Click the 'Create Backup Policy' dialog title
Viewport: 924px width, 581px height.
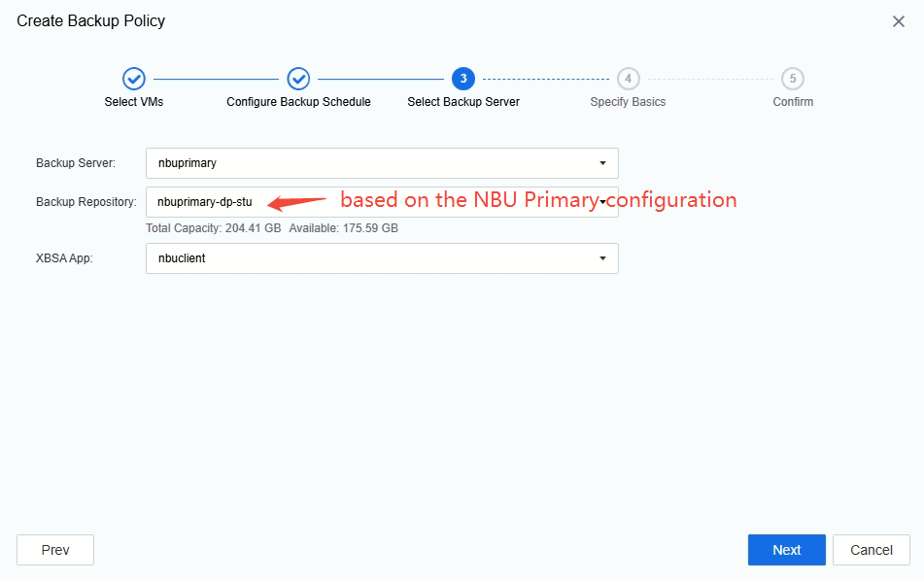pos(90,20)
